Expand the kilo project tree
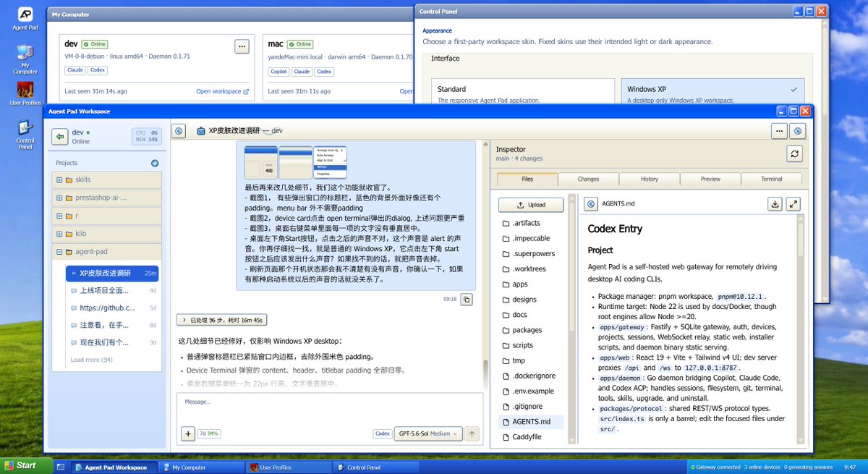Screen dimensions: 868x474 coord(59,234)
